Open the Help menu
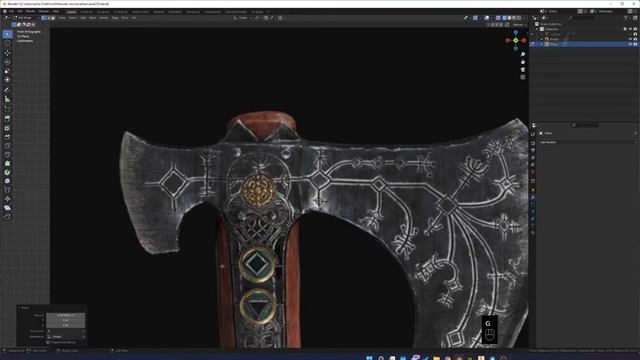Screen dimensions: 640x360 click(56, 11)
